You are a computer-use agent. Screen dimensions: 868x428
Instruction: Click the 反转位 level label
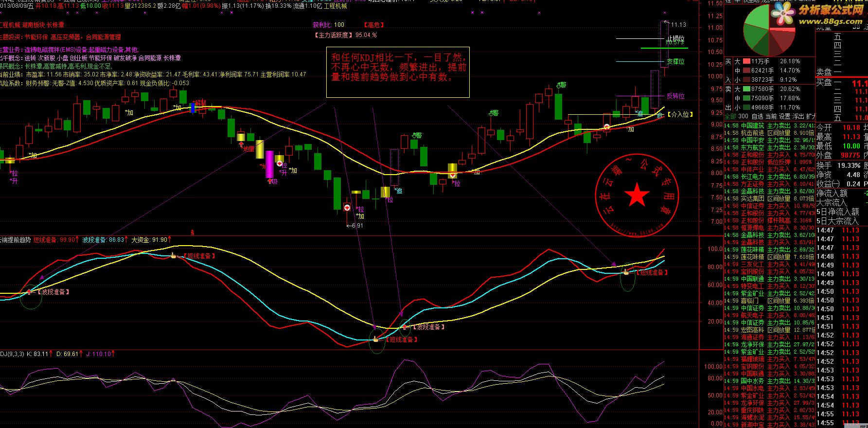(x=675, y=96)
